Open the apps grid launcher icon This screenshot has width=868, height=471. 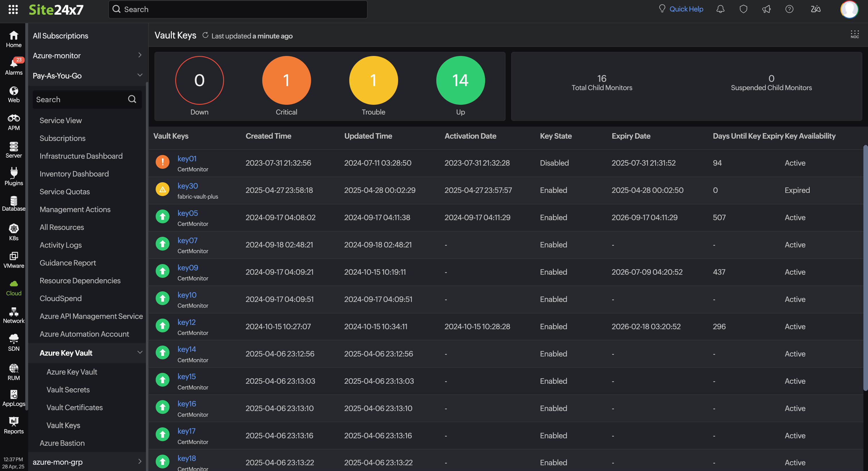13,9
